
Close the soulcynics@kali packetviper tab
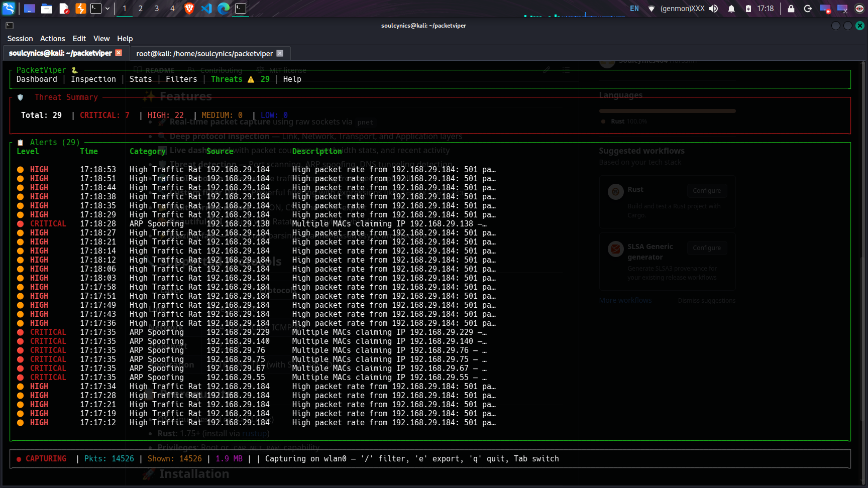(119, 53)
